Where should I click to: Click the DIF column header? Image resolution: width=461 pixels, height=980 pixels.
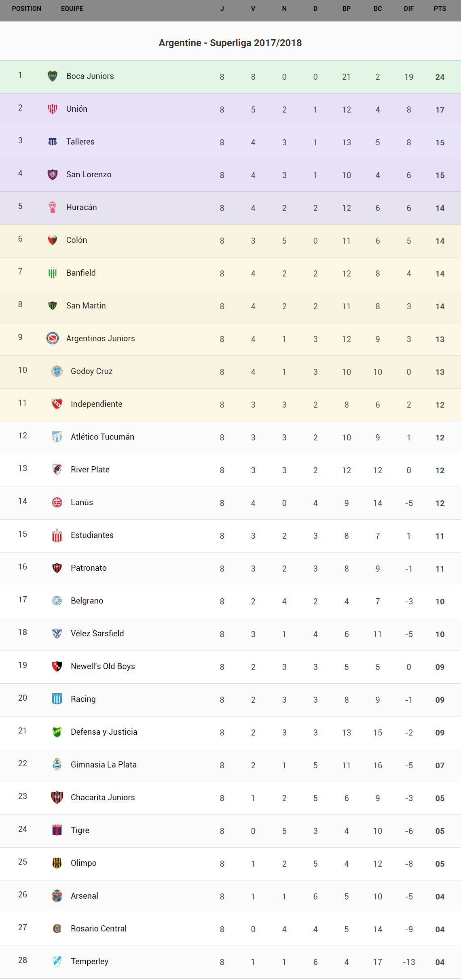(408, 9)
